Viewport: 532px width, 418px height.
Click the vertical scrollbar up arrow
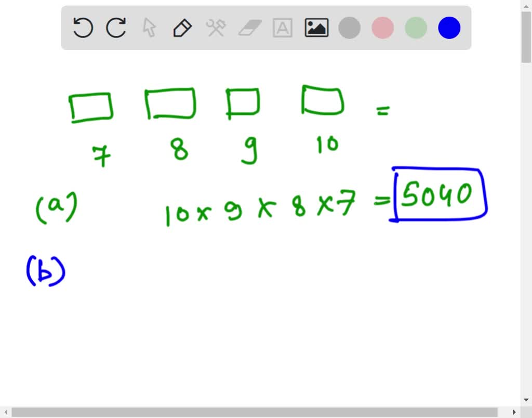(526, 6)
